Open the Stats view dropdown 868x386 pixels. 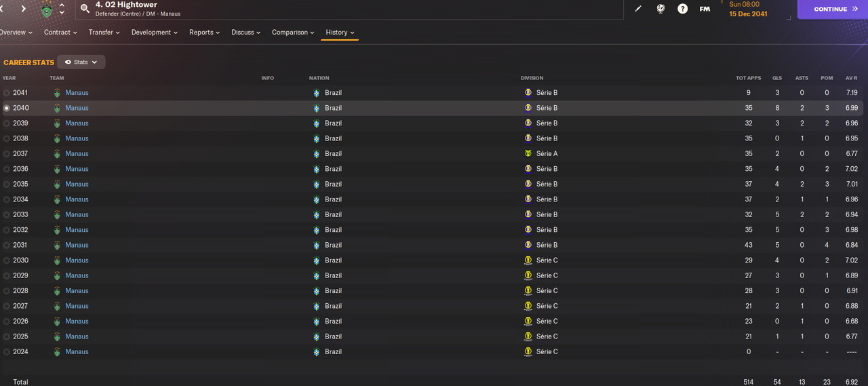click(x=81, y=62)
